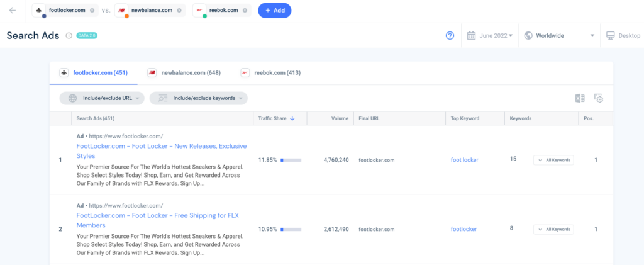Switch to reebok.com (413) tab
This screenshot has width=644, height=265.
pyautogui.click(x=270, y=73)
